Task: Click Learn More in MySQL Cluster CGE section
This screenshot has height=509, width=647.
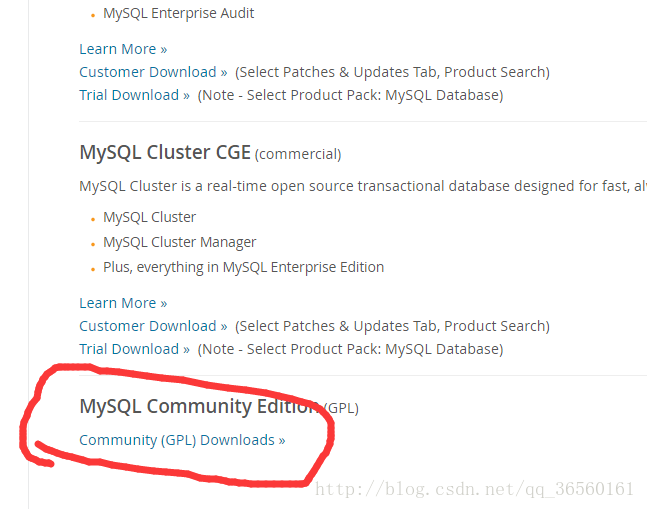Action: pyautogui.click(x=123, y=303)
